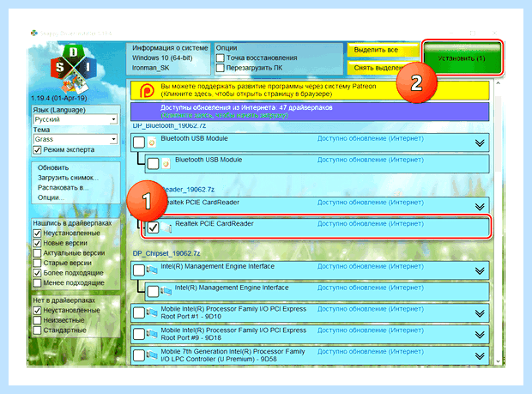
Task: Check the LPC Controller 9D58 row
Action: click(139, 355)
